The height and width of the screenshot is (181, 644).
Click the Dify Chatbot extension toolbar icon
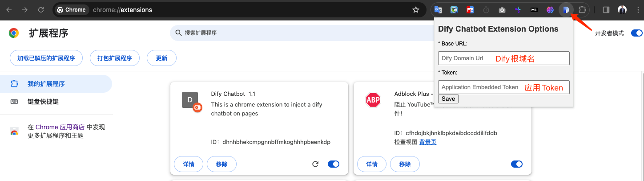[566, 10]
